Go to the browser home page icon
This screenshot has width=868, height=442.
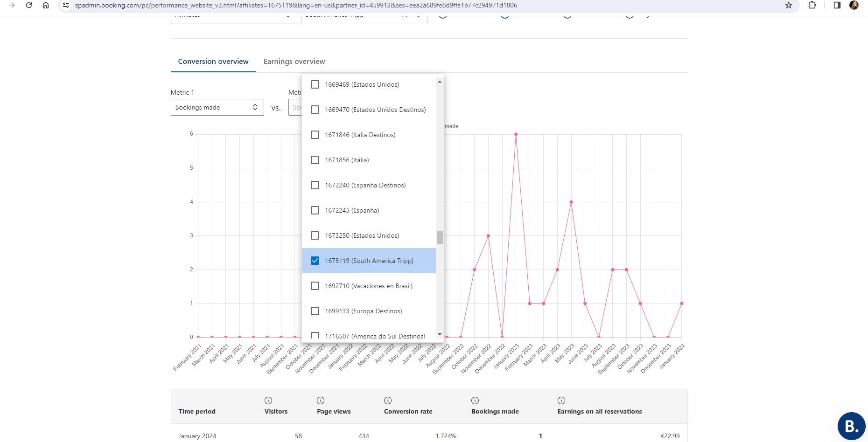click(x=46, y=5)
